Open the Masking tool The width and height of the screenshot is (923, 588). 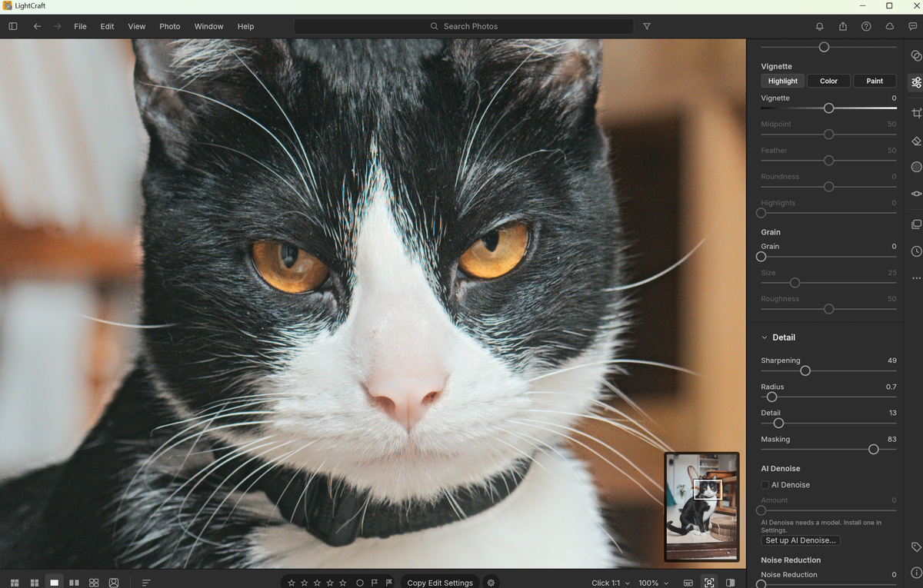916,167
